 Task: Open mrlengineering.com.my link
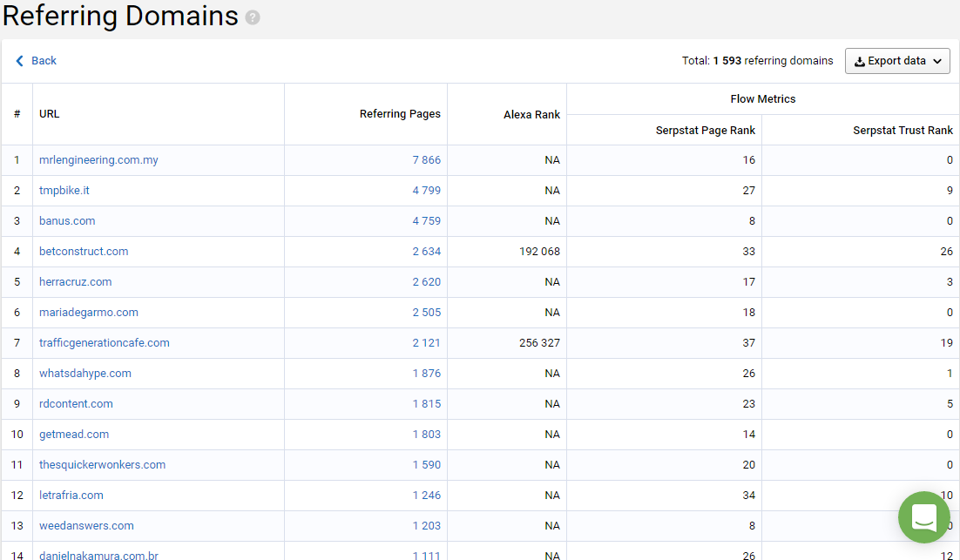(x=98, y=159)
